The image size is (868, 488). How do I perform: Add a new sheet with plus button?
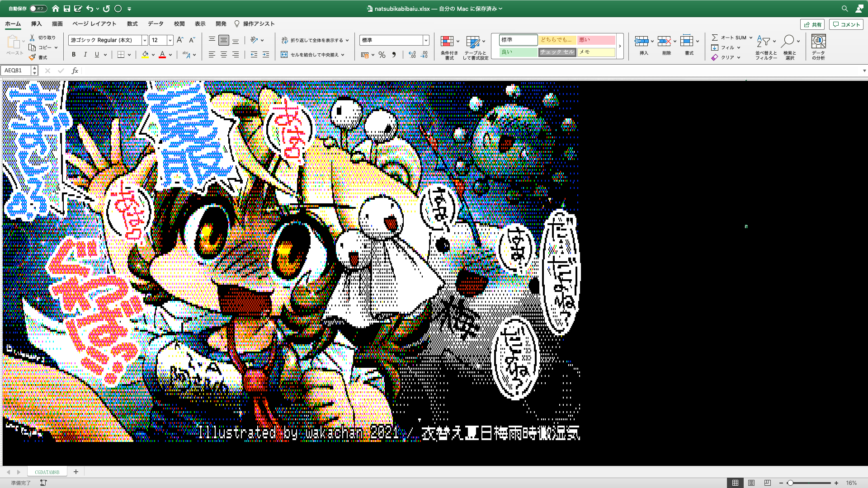coord(76,472)
